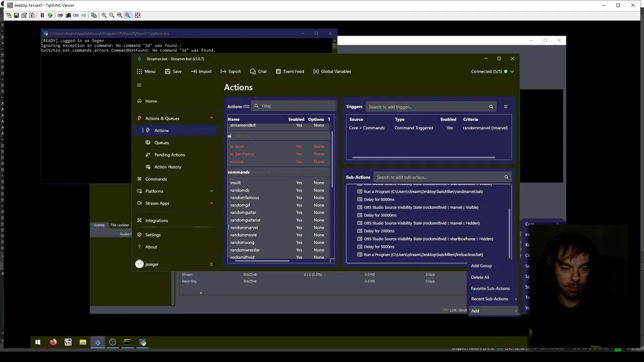The height and width of the screenshot is (362, 644).
Task: Expand the Recent Sub-Actions submenu
Action: tap(493, 299)
